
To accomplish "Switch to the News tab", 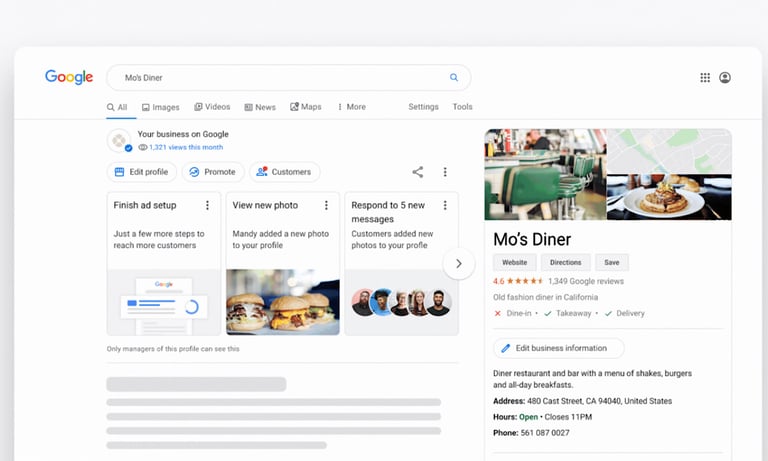I will [x=260, y=107].
